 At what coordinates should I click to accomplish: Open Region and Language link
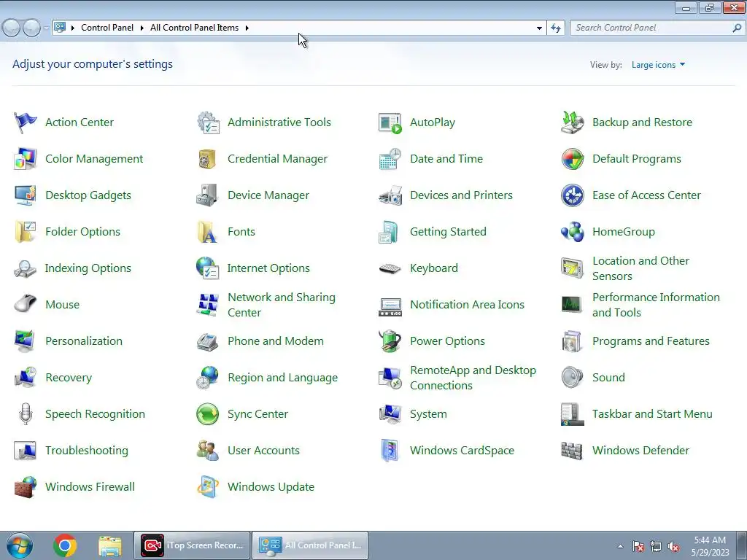283,378
